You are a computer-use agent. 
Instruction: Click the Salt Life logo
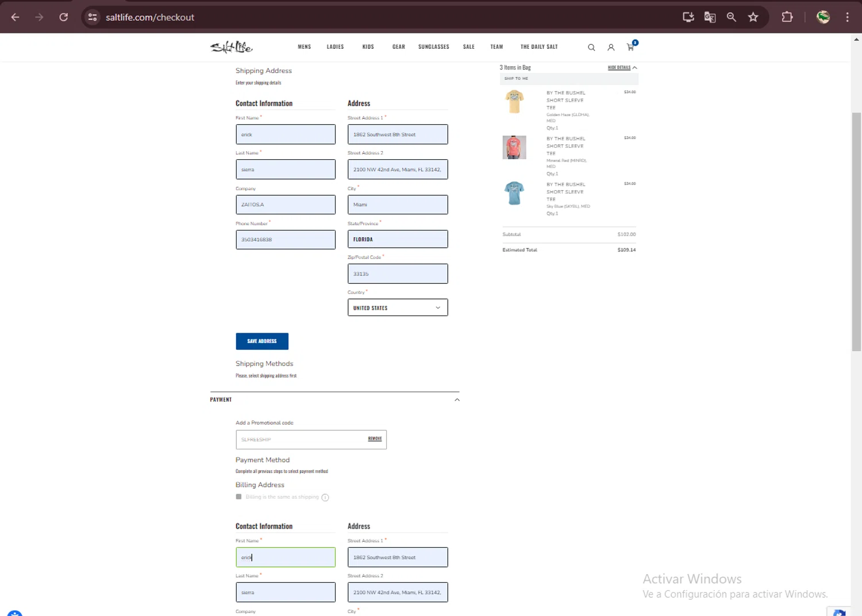231,47
